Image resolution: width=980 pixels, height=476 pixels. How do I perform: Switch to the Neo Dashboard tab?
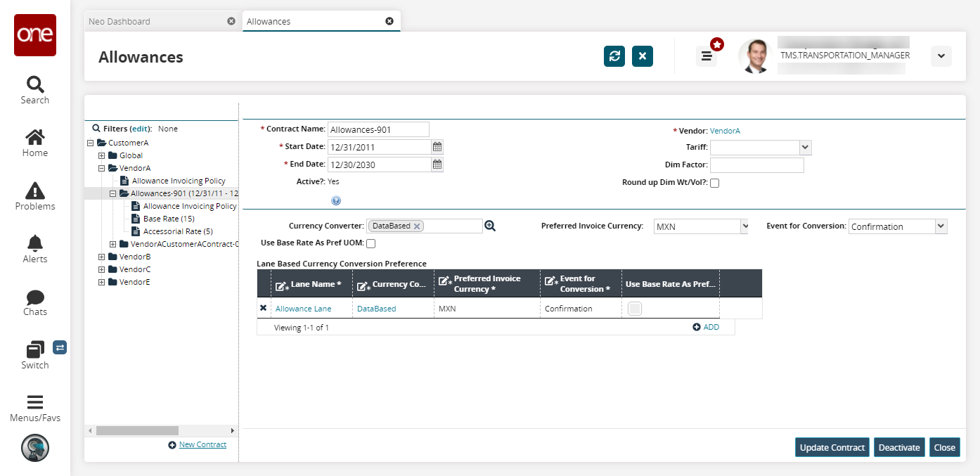pos(120,21)
